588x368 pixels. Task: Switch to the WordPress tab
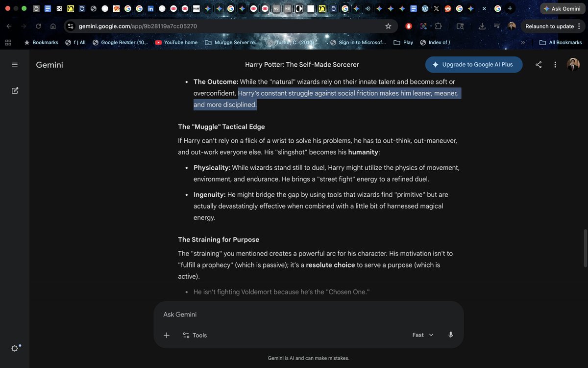pos(425,8)
